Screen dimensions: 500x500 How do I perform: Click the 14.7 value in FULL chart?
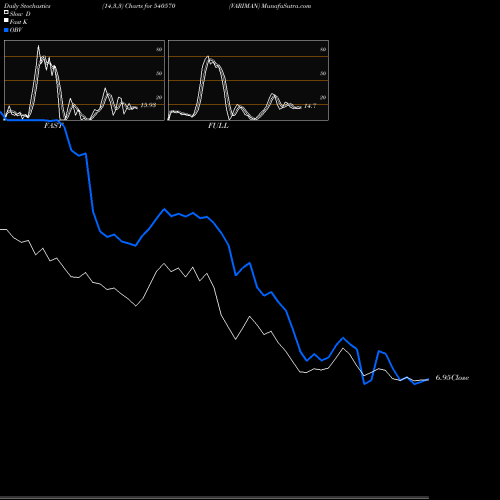310,106
